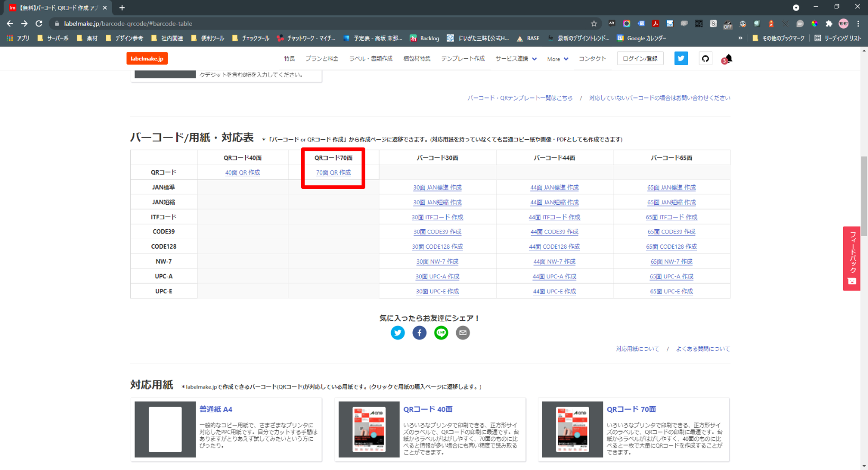868x470 pixels.
Task: Bookmark the page with the star icon
Action: point(594,23)
